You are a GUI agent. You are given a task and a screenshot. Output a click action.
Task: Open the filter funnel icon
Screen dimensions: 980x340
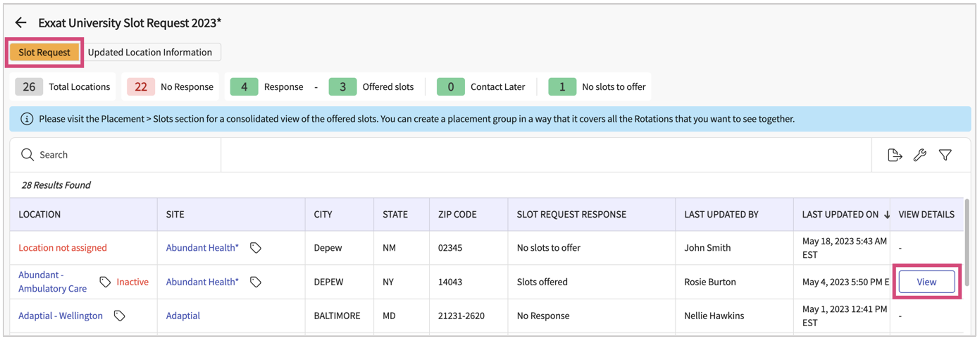945,155
